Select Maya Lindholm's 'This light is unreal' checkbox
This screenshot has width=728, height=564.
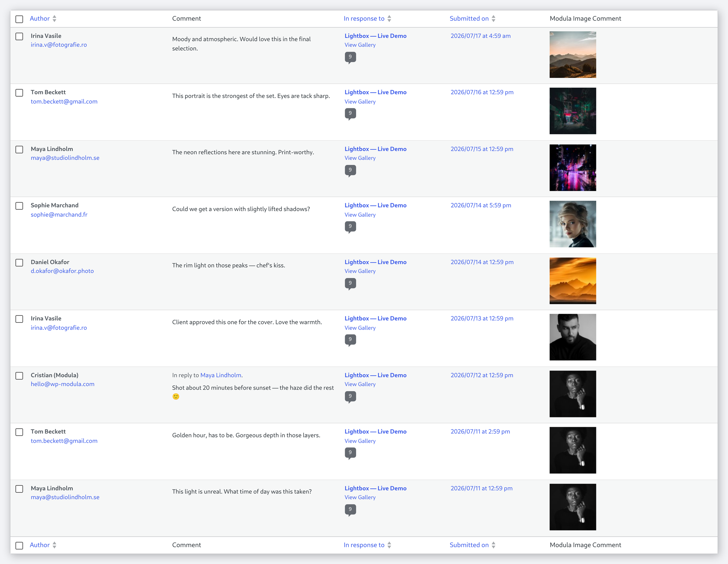click(x=19, y=489)
